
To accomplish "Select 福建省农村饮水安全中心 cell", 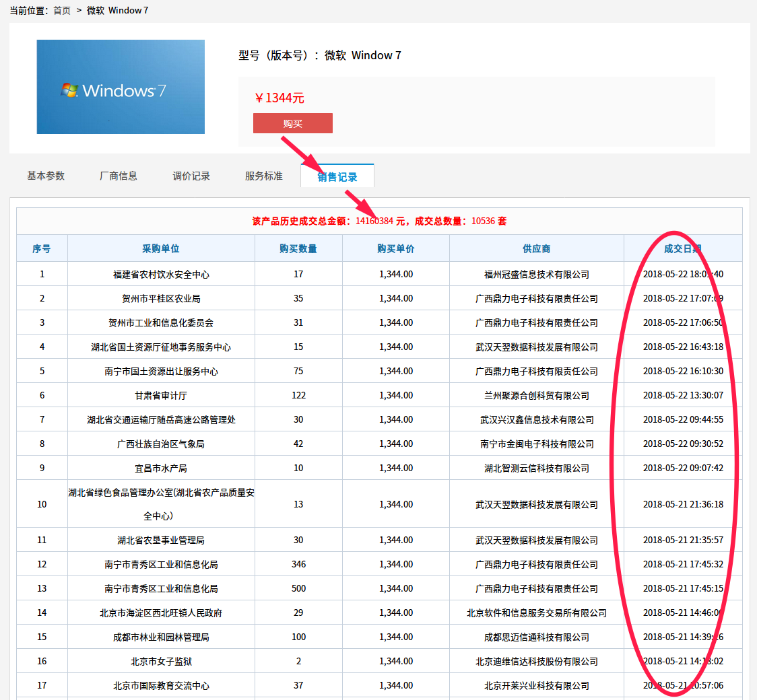I will [x=161, y=275].
